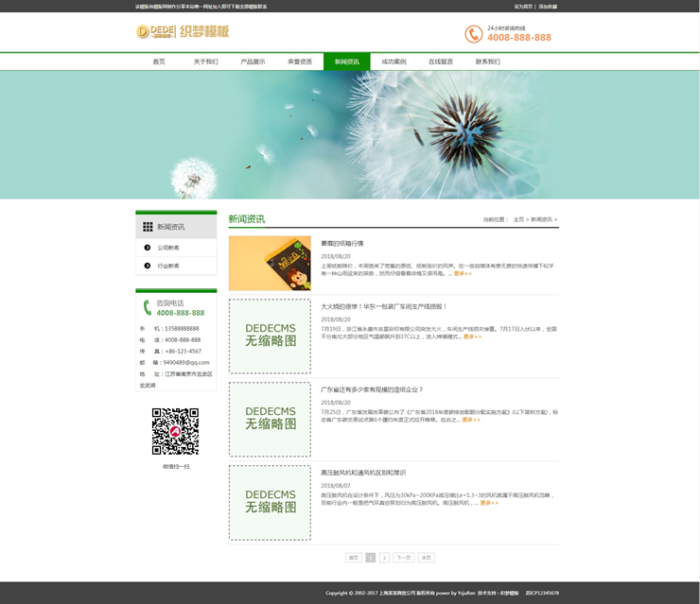Open the 首页 navigation menu item
700x604 pixels.
click(159, 62)
